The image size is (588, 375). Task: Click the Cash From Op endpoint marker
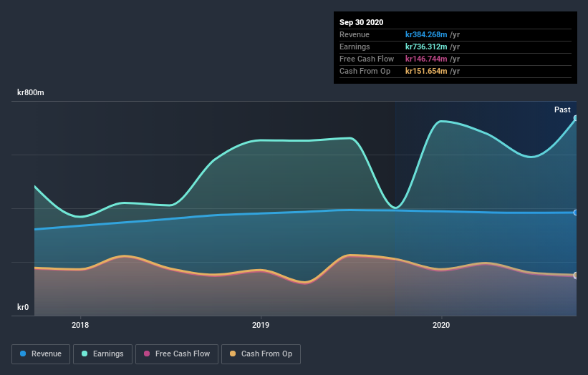(576, 276)
